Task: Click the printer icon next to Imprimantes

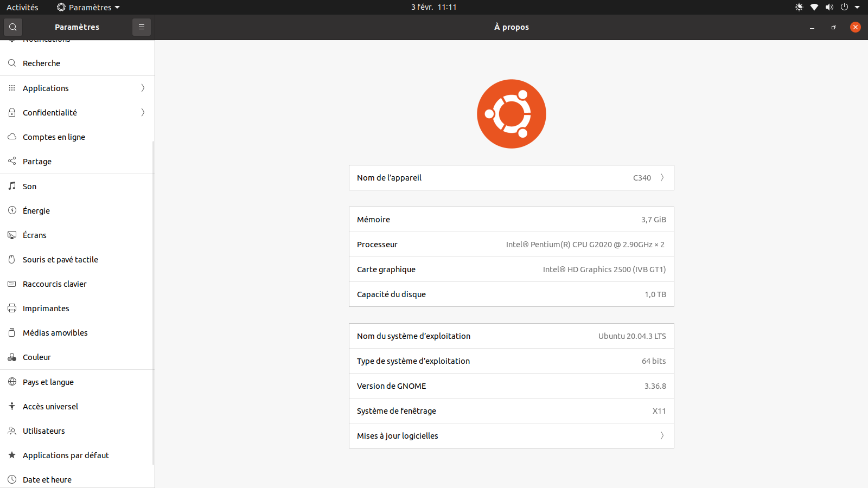Action: [x=12, y=309]
